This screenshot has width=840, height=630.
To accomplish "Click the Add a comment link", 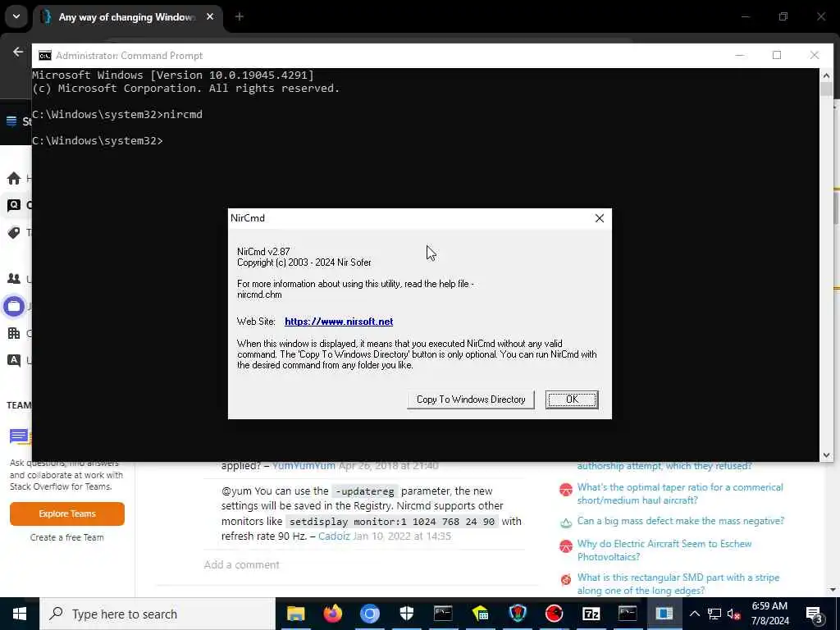I will (242, 564).
